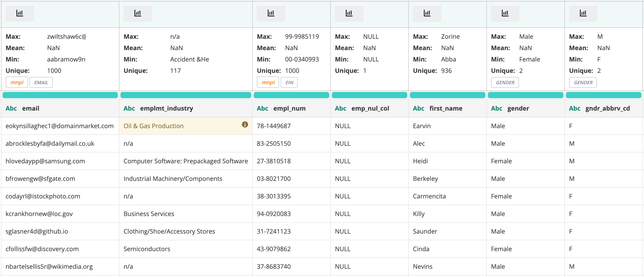Click the EIN tag under empl_num stats
The width and height of the screenshot is (644, 277).
coord(289,82)
